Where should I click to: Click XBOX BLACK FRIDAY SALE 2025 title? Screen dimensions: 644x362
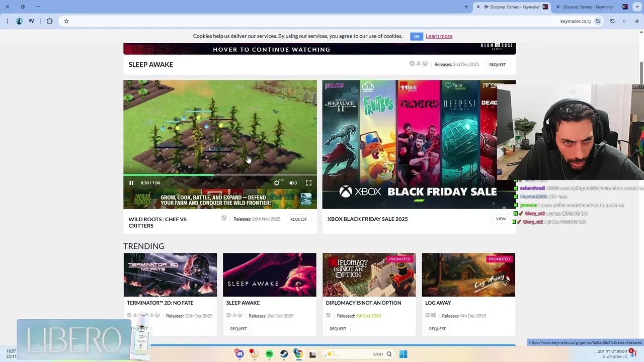pyautogui.click(x=367, y=219)
